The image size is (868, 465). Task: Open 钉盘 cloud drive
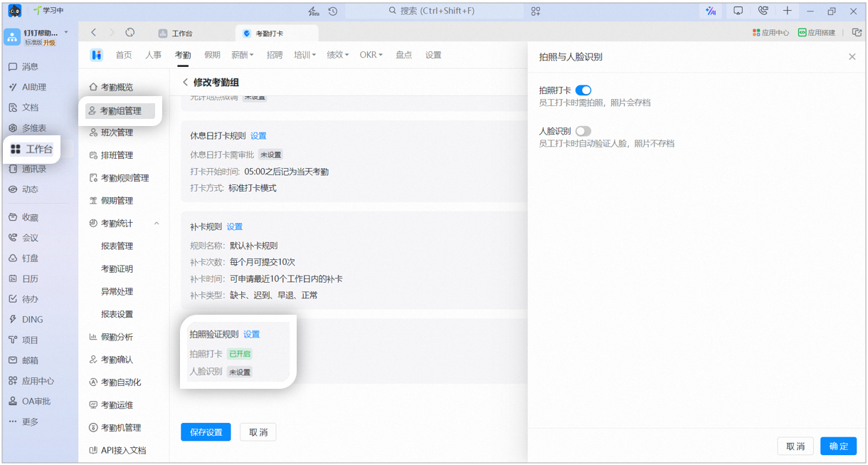pos(23,258)
